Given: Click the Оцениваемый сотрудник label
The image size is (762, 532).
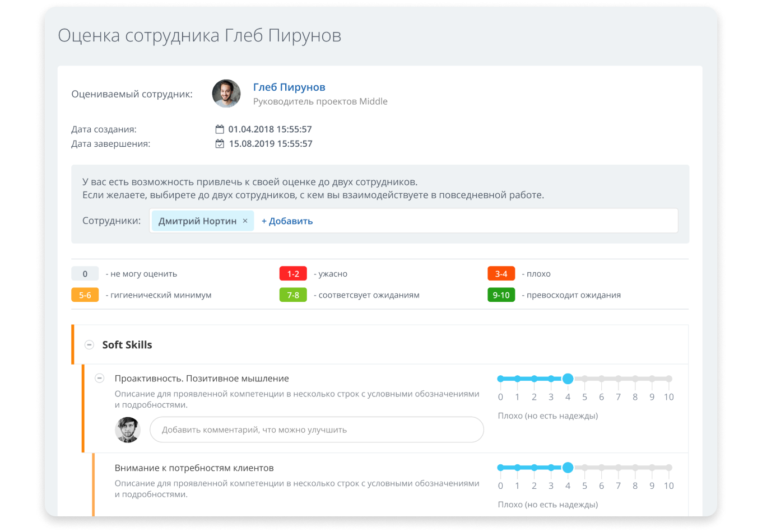Looking at the screenshot, I should click(132, 94).
